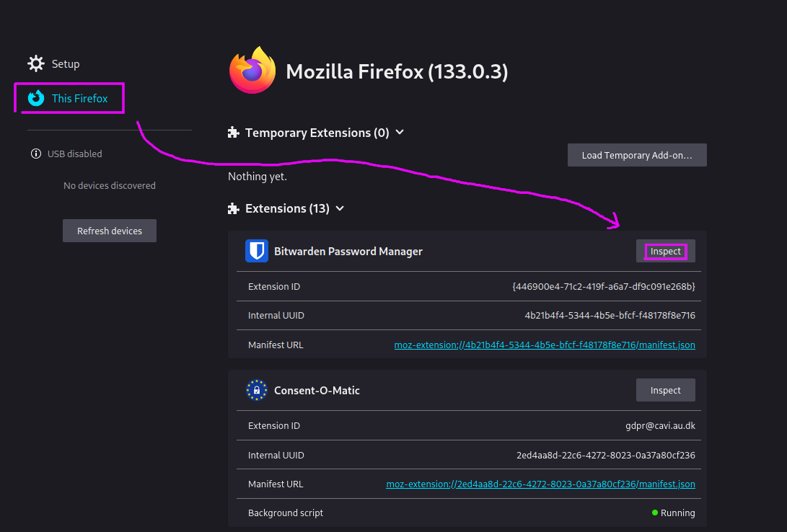Click the puzzle icon beside Temporary Extensions
The image size is (787, 532).
click(233, 132)
